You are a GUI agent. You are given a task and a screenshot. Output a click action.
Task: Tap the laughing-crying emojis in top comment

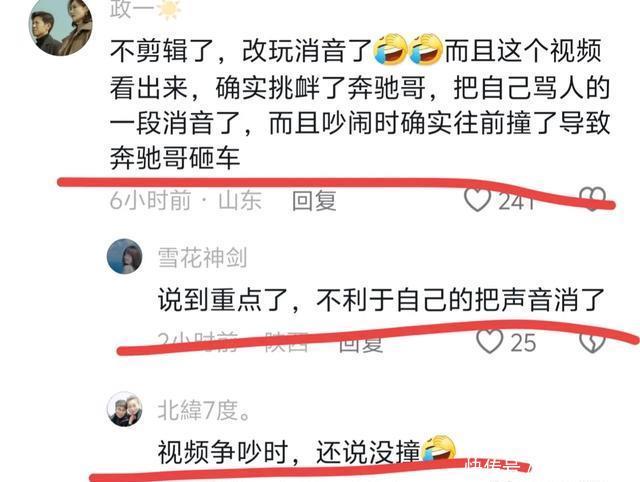(409, 49)
